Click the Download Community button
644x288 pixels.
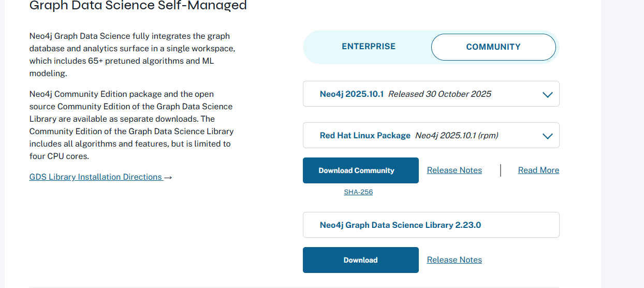[x=360, y=170]
